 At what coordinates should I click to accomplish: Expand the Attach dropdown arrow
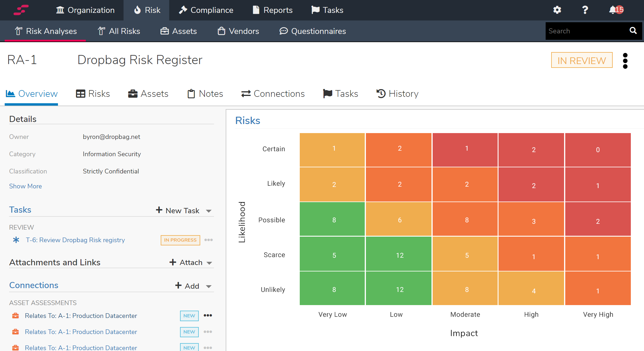tap(209, 263)
